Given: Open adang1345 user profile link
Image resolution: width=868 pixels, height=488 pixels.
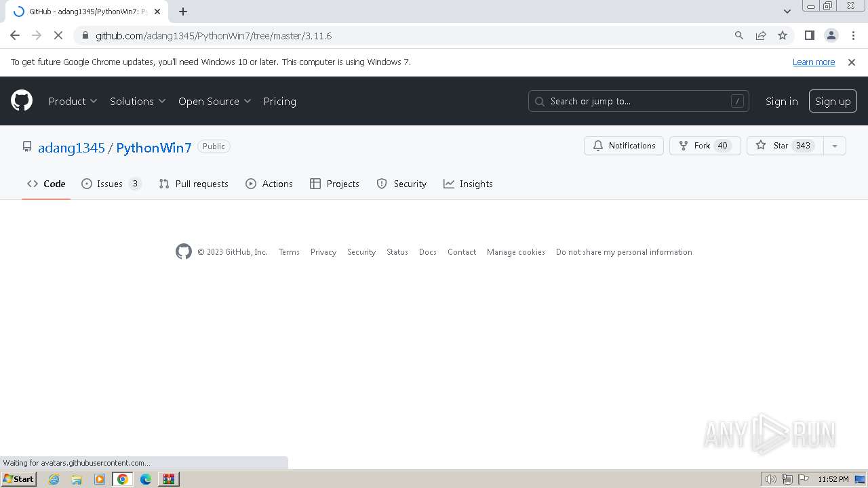Looking at the screenshot, I should [71, 147].
